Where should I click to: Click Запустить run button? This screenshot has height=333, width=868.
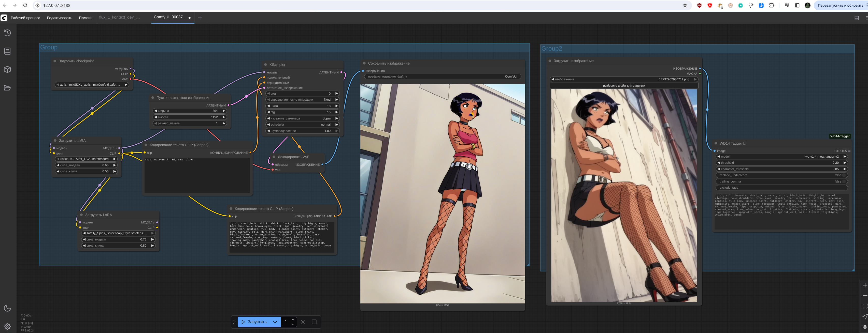(254, 322)
